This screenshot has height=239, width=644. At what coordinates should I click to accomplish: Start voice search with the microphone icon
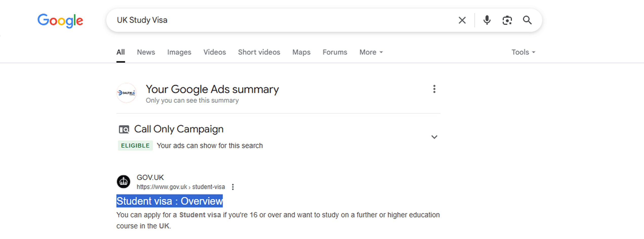(x=487, y=20)
